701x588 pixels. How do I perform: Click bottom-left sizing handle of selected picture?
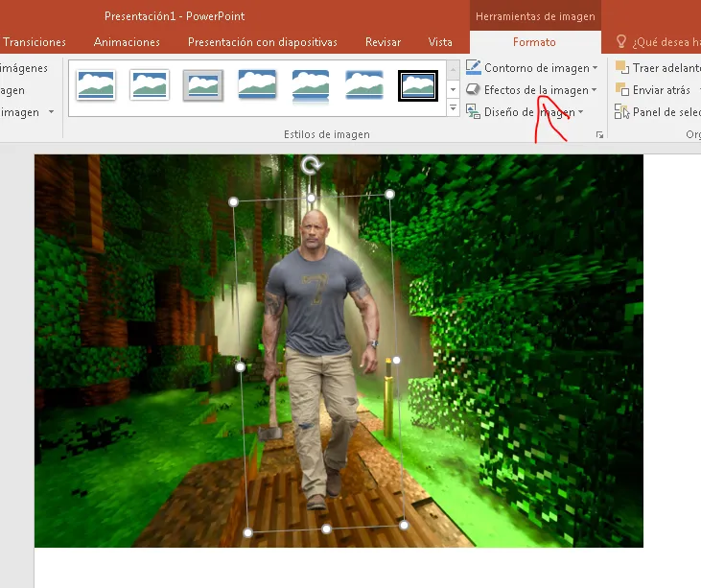point(247,532)
